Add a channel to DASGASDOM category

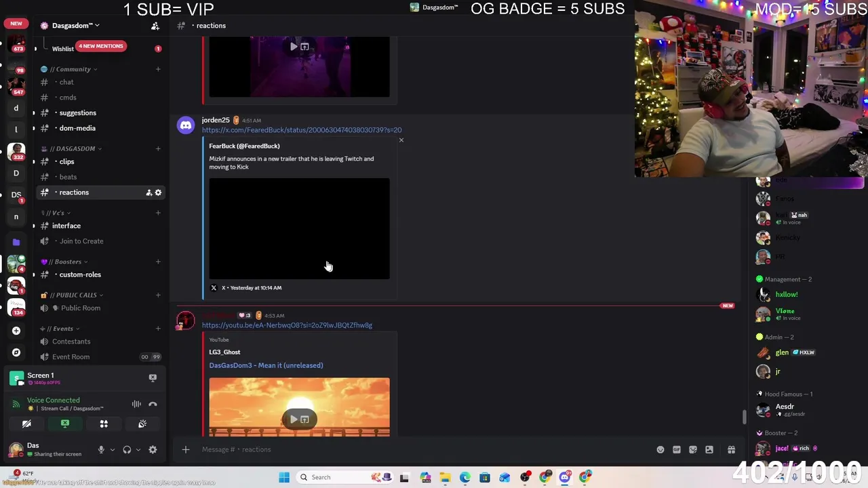pos(158,148)
